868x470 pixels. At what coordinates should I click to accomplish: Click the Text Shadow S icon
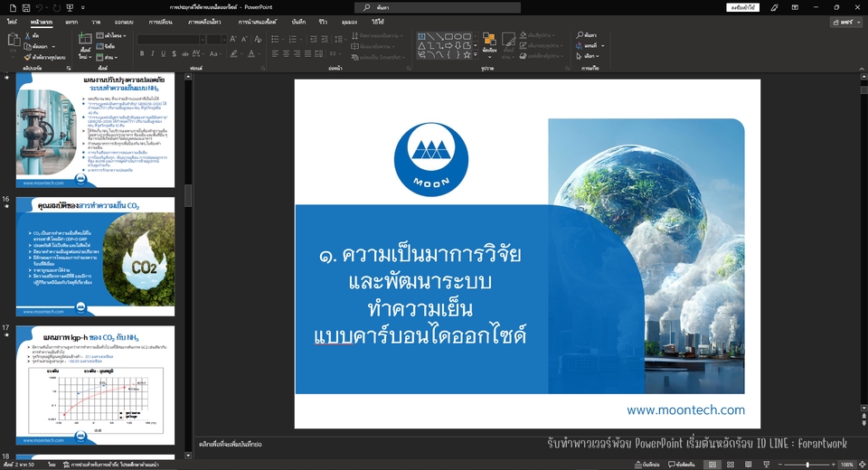click(174, 53)
